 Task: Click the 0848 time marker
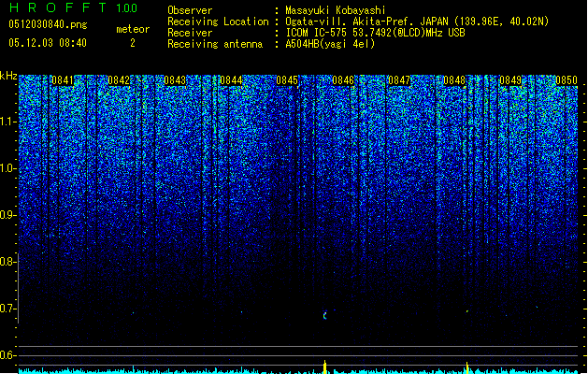pos(454,80)
